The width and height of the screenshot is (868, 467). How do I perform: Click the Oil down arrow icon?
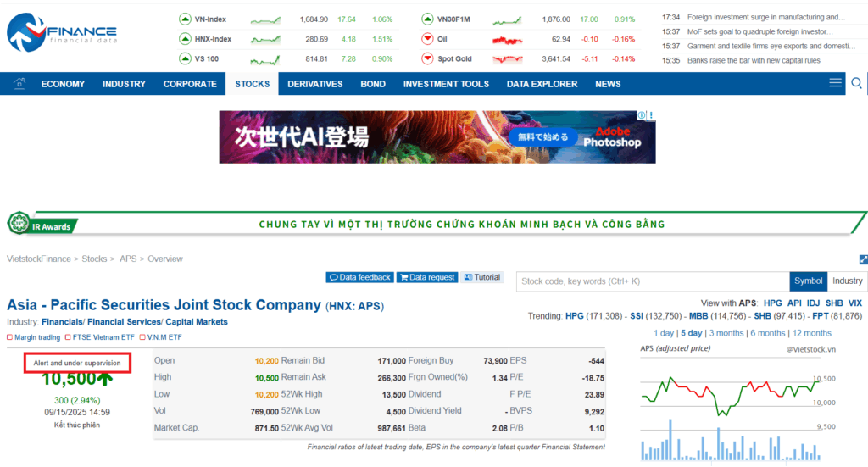pos(427,39)
